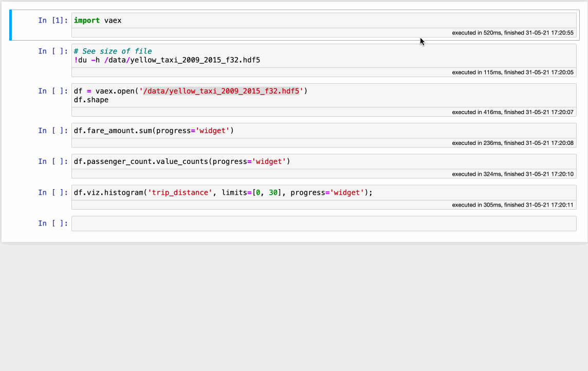Click the 'executed in 236ms' timing label

coord(512,143)
